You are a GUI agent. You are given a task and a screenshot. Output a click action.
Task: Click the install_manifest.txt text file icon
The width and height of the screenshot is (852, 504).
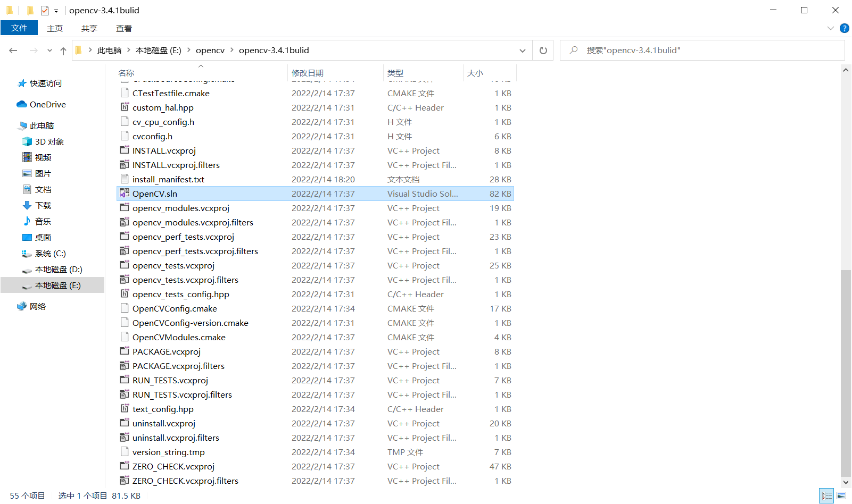125,179
